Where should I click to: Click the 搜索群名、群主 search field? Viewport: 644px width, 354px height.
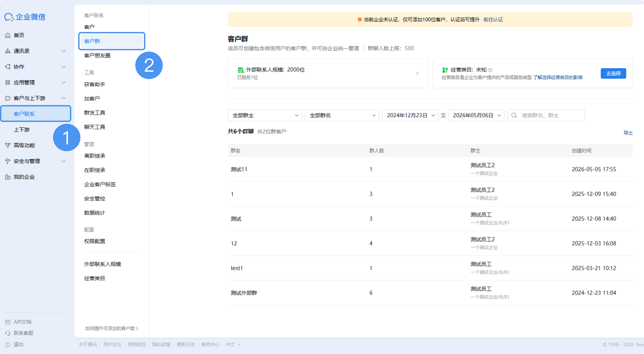click(x=546, y=115)
